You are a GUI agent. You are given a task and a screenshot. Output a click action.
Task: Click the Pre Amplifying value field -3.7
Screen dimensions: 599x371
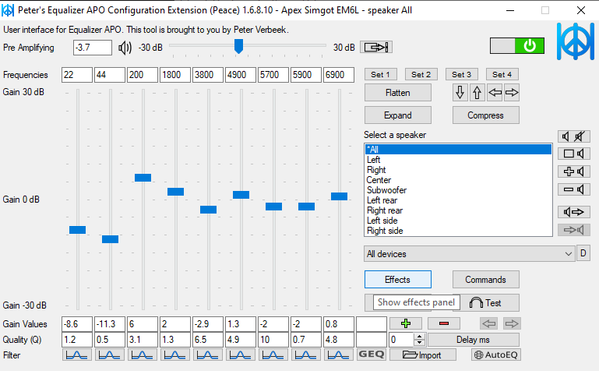[92, 48]
